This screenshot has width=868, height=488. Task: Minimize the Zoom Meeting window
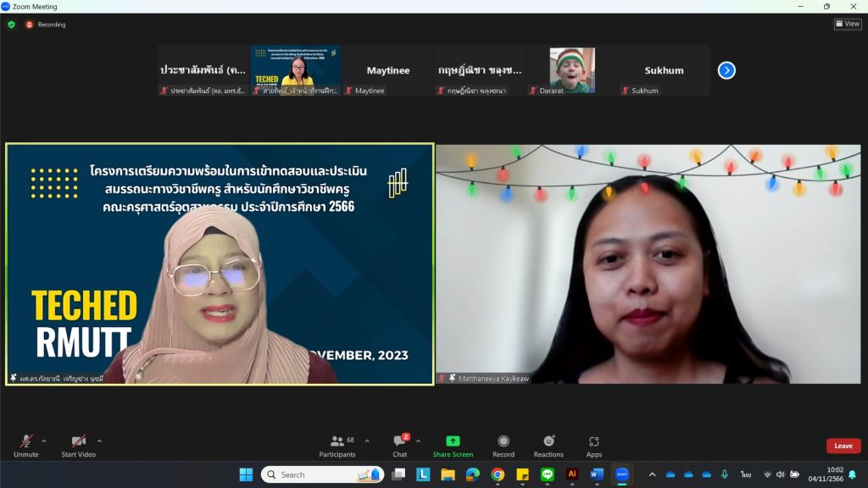(x=800, y=6)
